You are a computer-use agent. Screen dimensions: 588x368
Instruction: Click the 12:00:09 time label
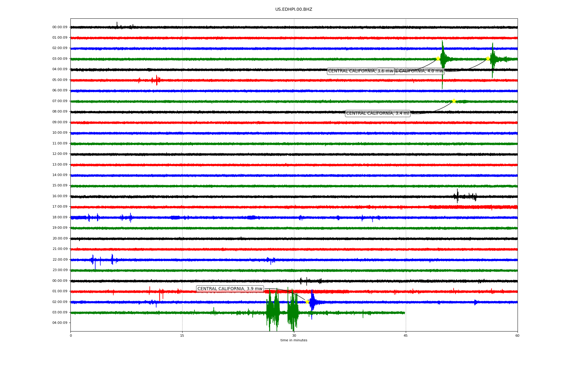pos(60,154)
